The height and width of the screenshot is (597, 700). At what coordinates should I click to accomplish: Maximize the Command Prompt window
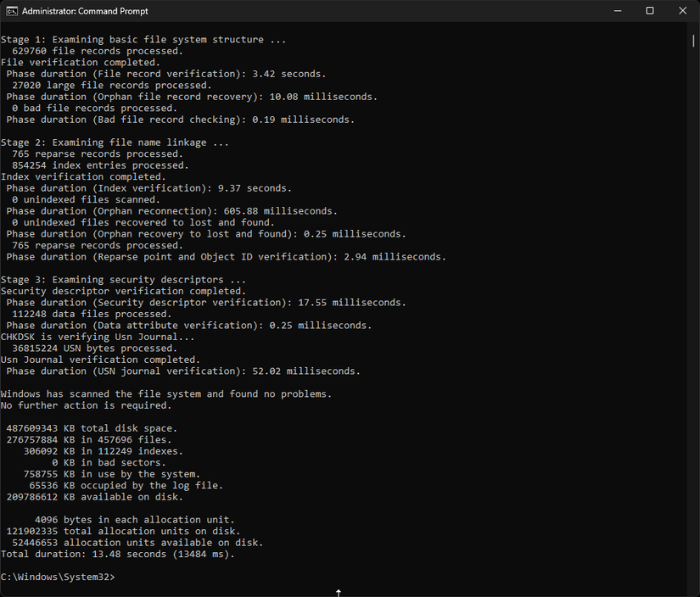click(650, 11)
